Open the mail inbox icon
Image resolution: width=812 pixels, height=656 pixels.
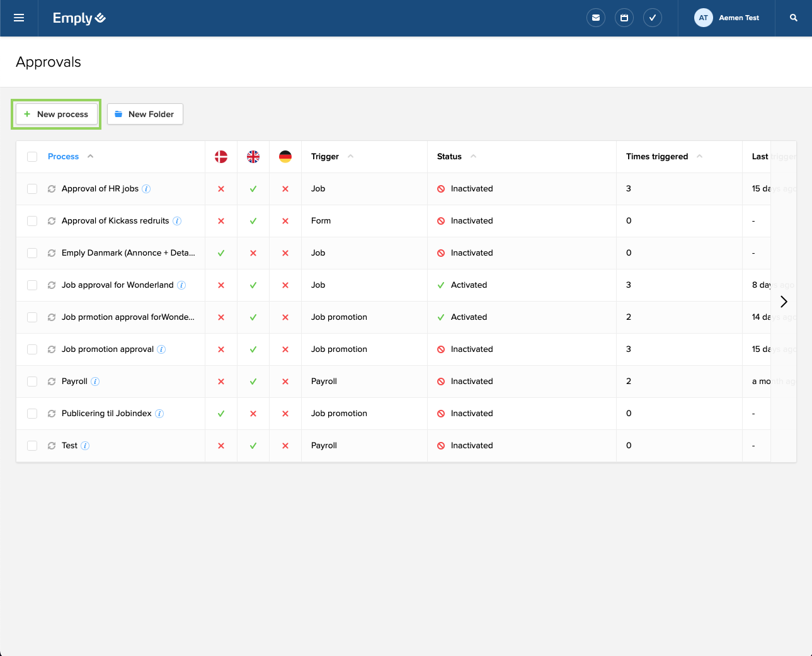595,18
